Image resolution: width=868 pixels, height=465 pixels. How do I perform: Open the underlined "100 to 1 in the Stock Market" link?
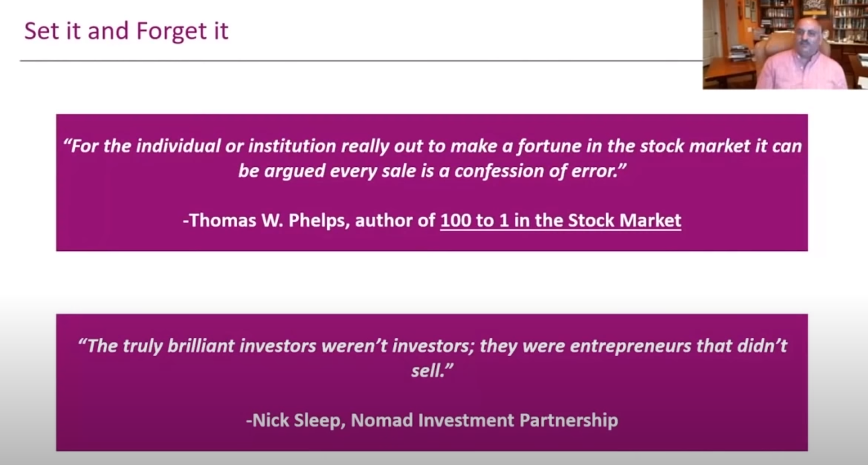coord(560,221)
